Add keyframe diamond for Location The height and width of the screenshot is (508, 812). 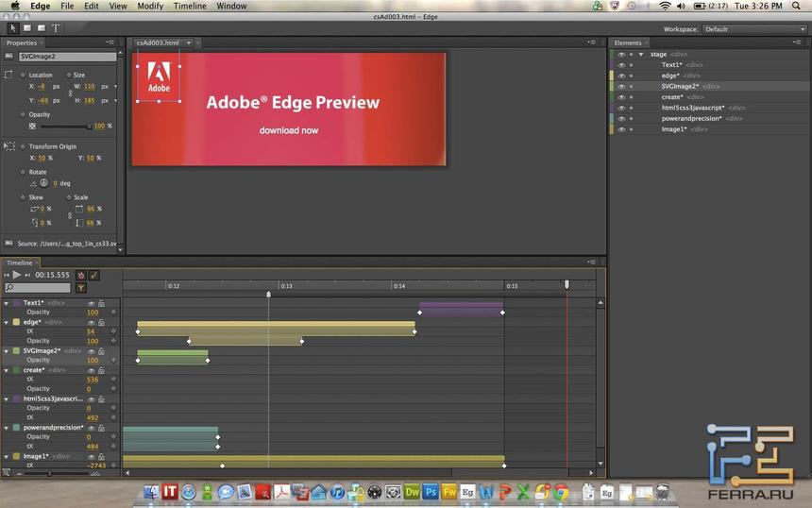[23, 76]
